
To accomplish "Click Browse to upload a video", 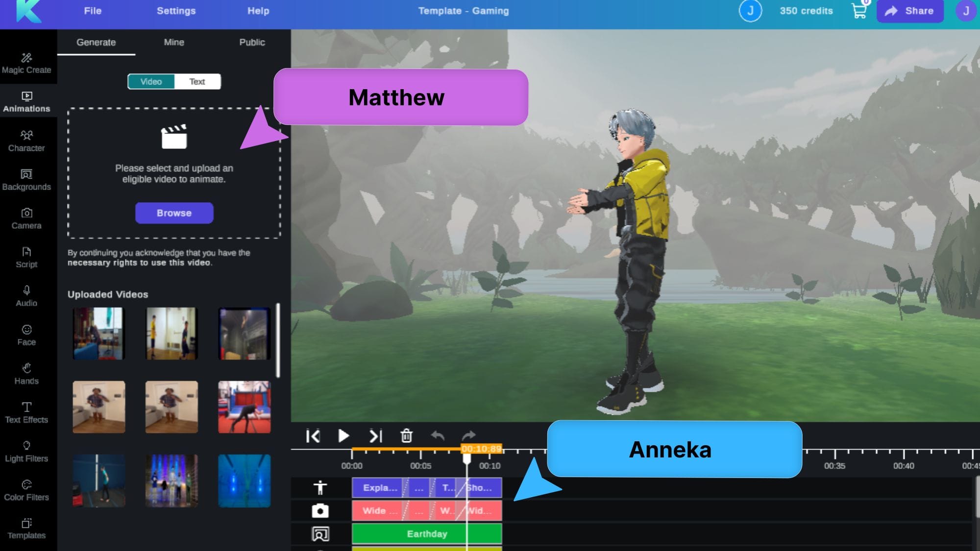I will (x=173, y=213).
